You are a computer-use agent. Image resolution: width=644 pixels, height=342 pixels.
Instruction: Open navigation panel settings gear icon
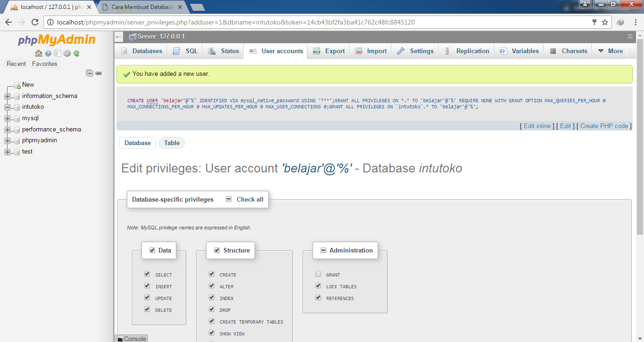(x=67, y=54)
